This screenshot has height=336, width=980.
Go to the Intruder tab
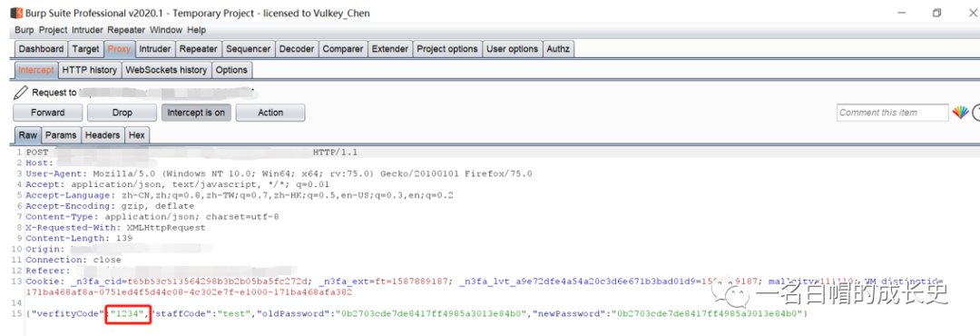point(155,49)
